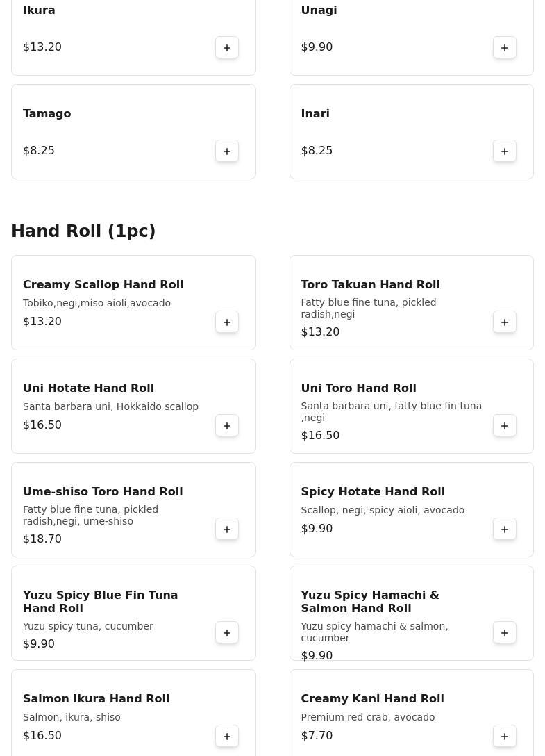Click the plus button for Tamago

[x=227, y=151]
